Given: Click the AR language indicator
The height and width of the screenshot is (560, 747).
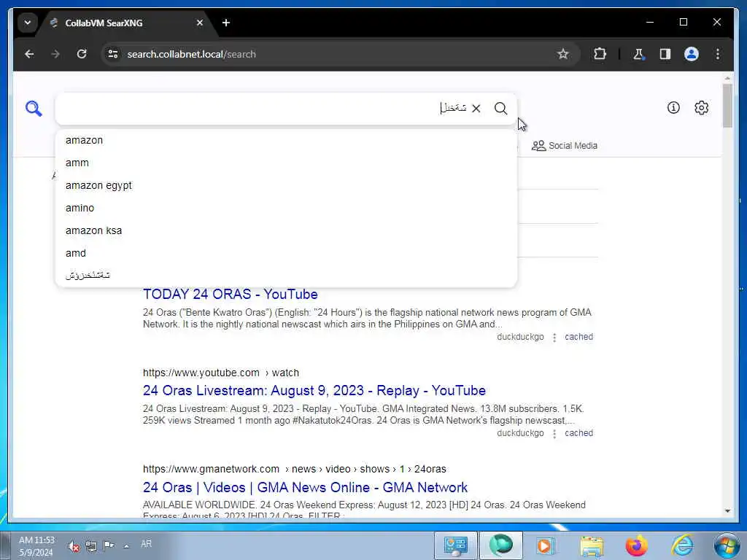Looking at the screenshot, I should (x=146, y=544).
